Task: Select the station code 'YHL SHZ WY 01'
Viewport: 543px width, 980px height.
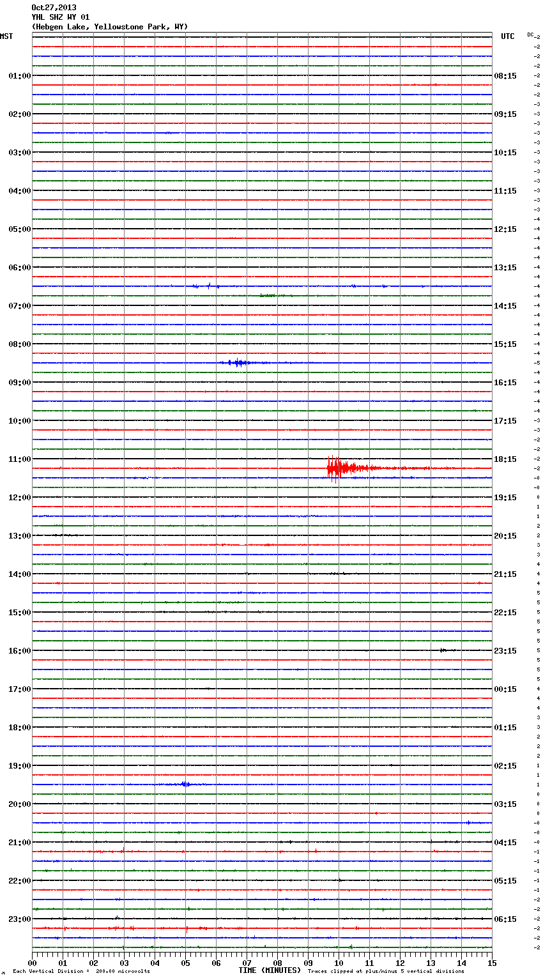Action: (x=61, y=17)
